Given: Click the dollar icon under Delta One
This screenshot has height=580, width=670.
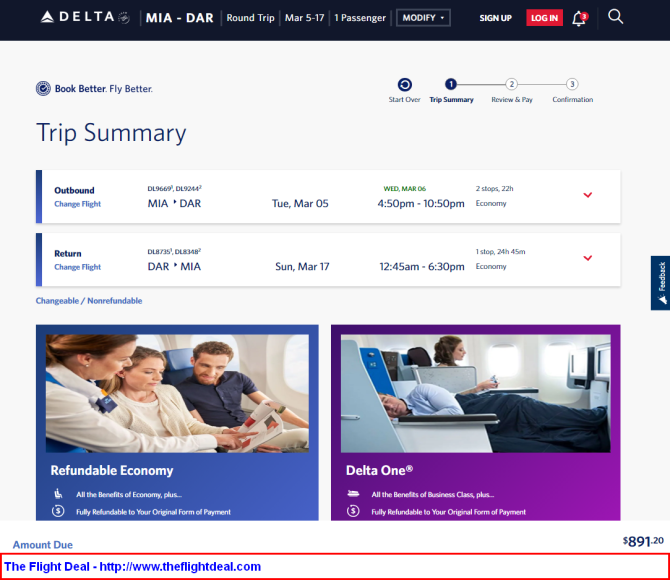Looking at the screenshot, I should point(353,511).
